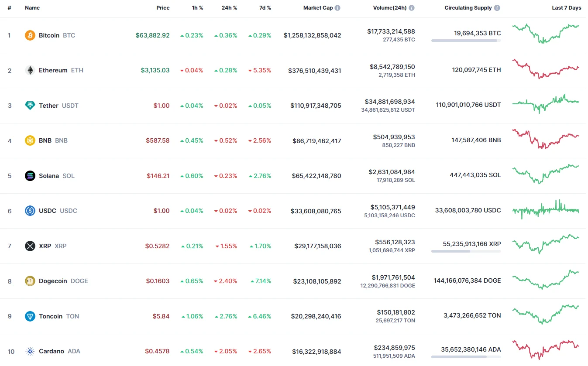Open Ethereum's 7-day sparkline chart
Viewport: 588px width, 366px height.
[x=546, y=69]
